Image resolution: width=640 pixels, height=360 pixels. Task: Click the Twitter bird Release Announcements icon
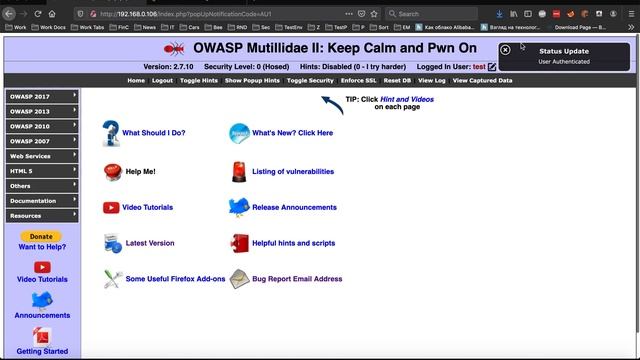click(x=239, y=207)
